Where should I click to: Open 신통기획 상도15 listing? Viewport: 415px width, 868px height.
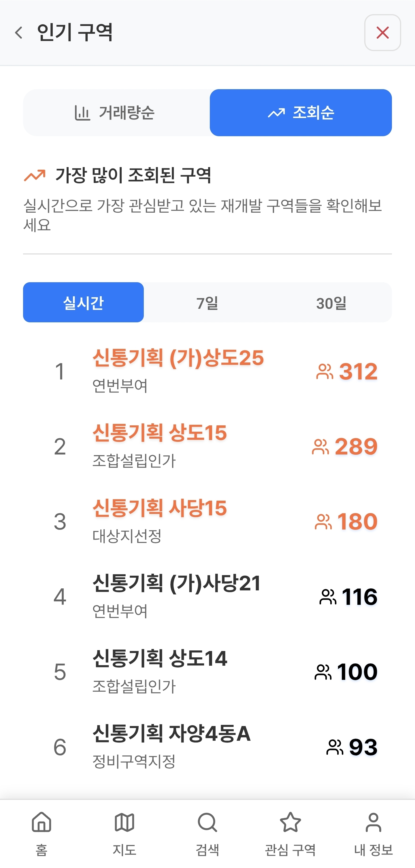pos(160,433)
